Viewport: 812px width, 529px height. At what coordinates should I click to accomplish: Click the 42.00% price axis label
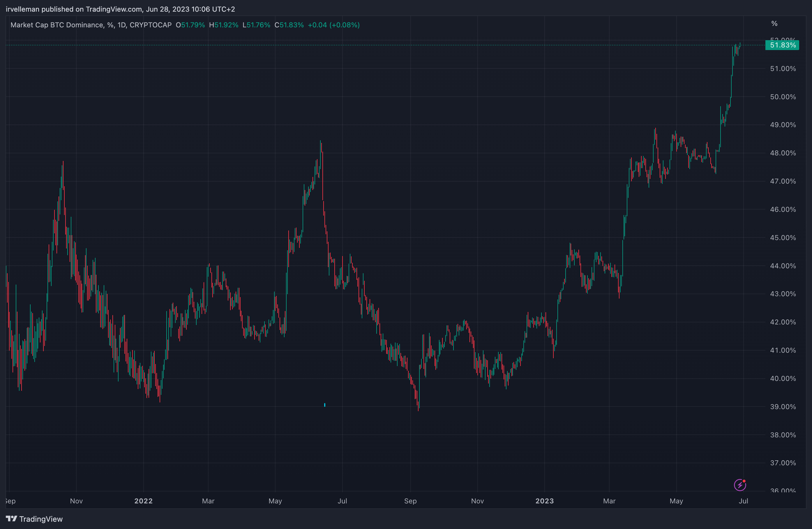pyautogui.click(x=783, y=322)
